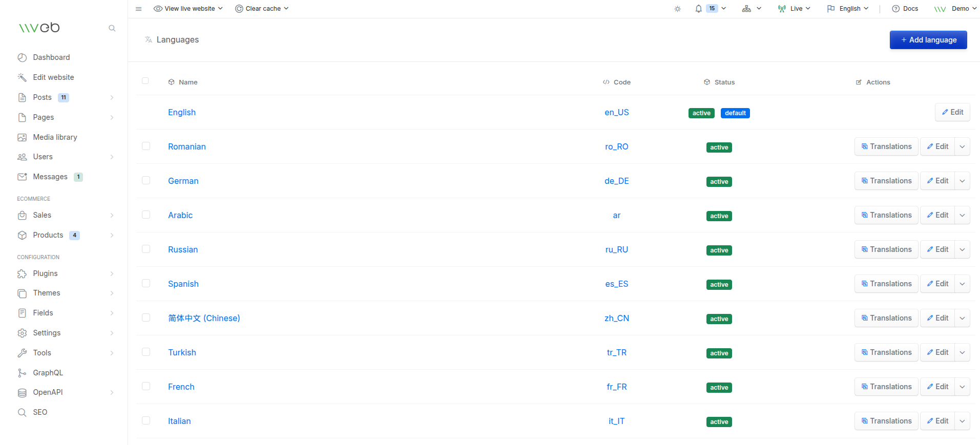Expand the dropdown arrow beside German Edit
Screen dimensions: 980x445
[962, 181]
